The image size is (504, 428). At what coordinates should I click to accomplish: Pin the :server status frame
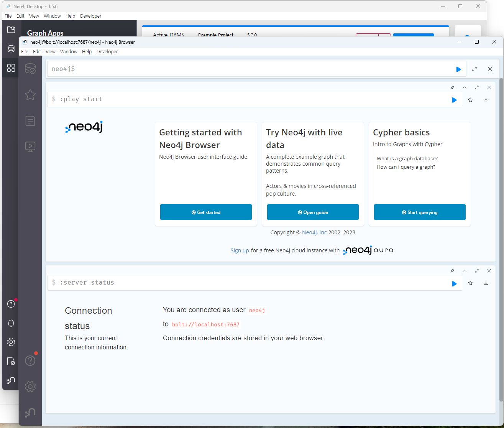tap(452, 271)
